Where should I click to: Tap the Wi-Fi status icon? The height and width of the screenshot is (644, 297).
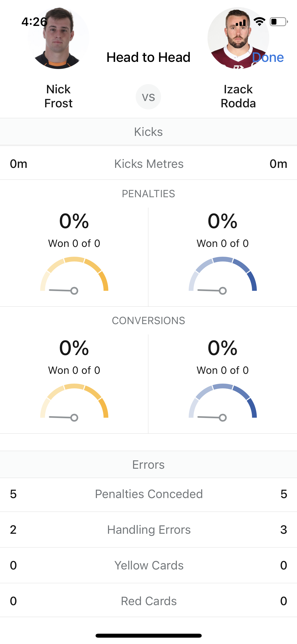click(x=260, y=22)
